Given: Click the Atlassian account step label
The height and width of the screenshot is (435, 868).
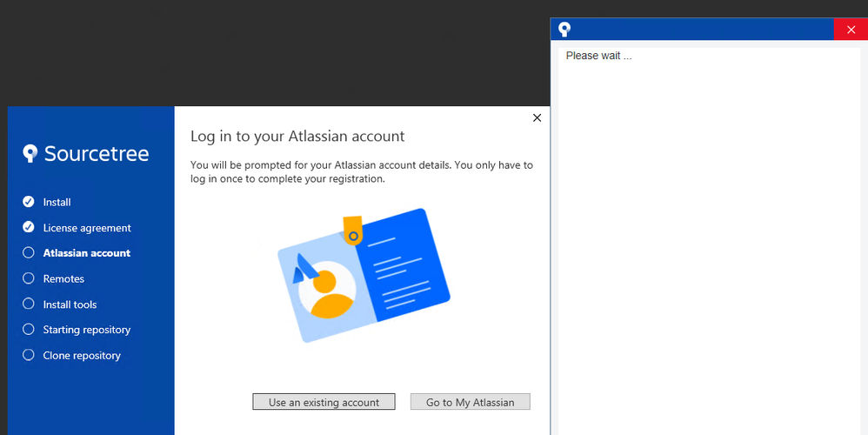Looking at the screenshot, I should [x=87, y=253].
